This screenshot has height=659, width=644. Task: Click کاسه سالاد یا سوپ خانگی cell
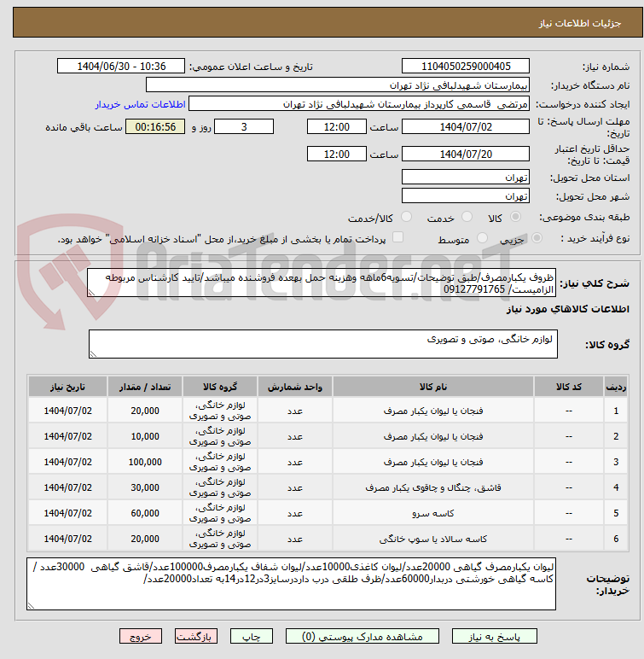(x=433, y=539)
